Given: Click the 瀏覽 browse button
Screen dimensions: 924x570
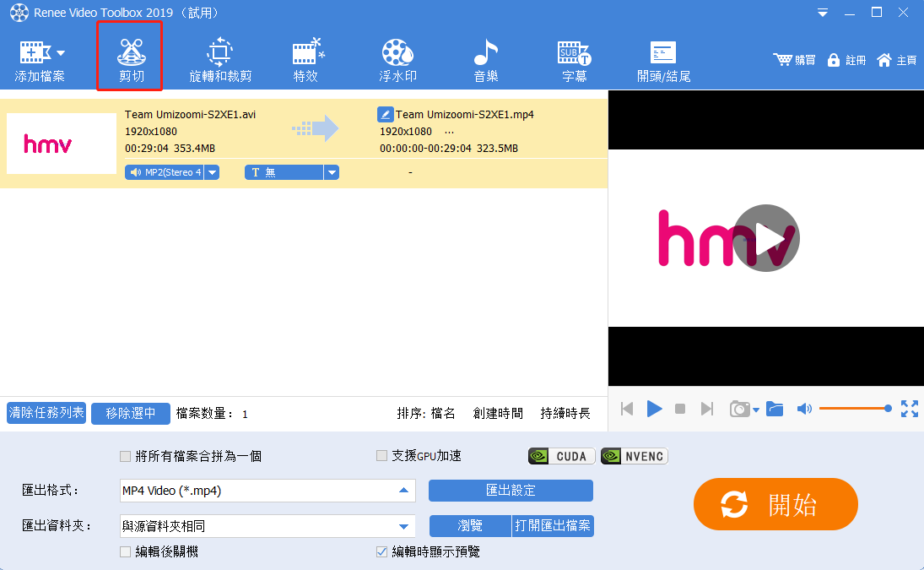Looking at the screenshot, I should click(x=470, y=526).
